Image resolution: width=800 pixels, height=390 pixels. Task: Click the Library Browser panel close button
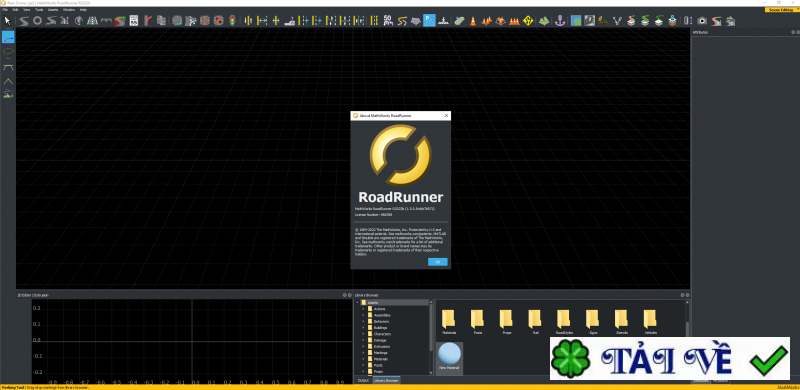[x=687, y=295]
